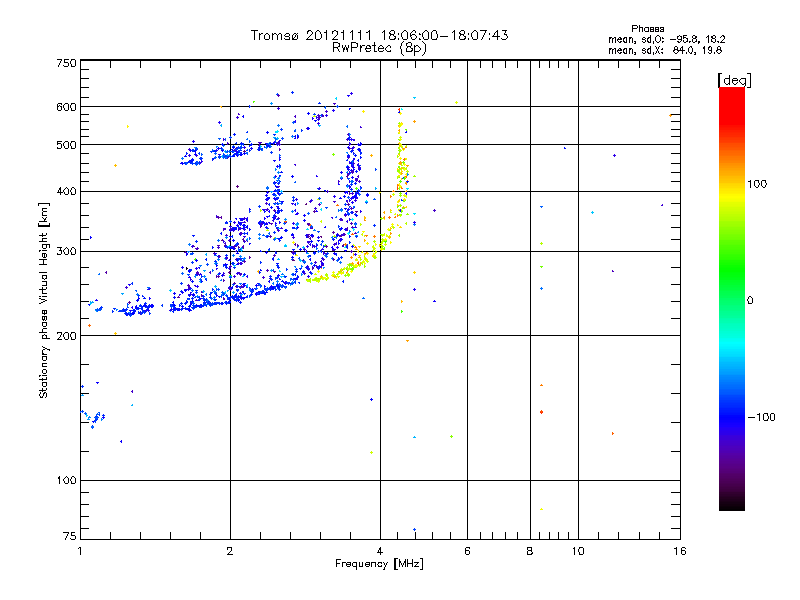The height and width of the screenshot is (600, 800).
Task: Click the '[deg]' colorbar unit label
Action: click(734, 80)
